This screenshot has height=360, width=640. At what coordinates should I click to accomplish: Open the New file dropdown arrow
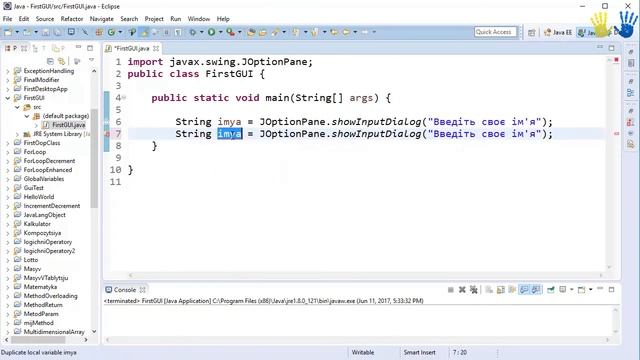point(17,32)
